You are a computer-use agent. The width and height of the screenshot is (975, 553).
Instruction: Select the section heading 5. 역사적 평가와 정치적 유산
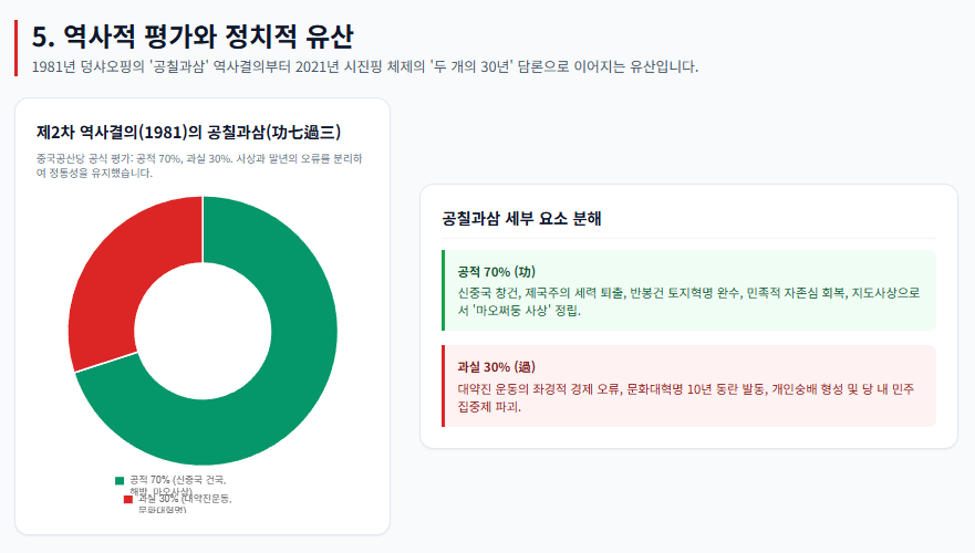(192, 37)
